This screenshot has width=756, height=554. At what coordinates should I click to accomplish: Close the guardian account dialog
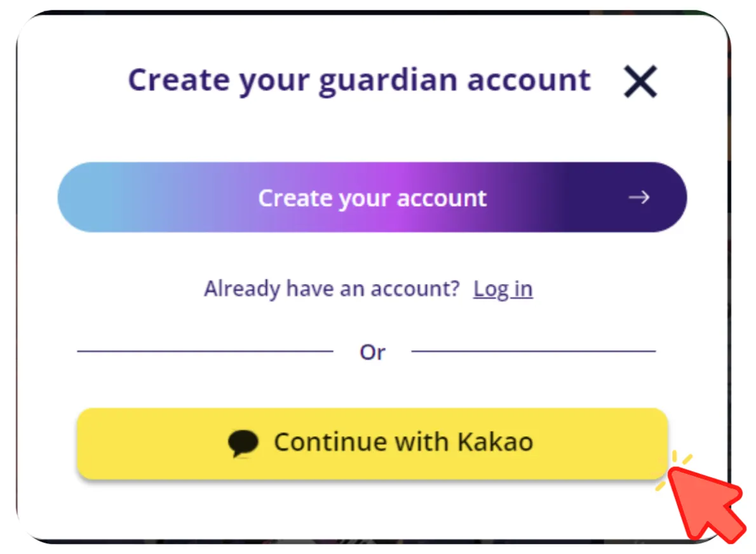(x=640, y=81)
